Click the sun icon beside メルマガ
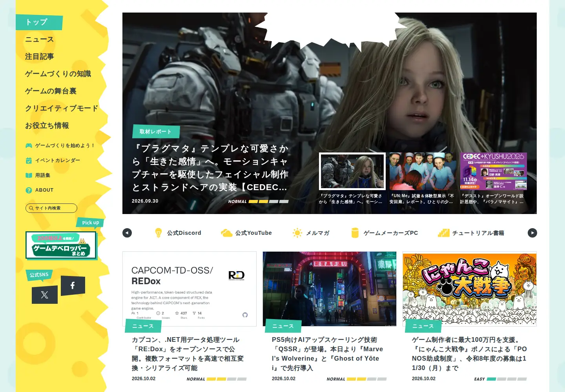 [x=297, y=233]
